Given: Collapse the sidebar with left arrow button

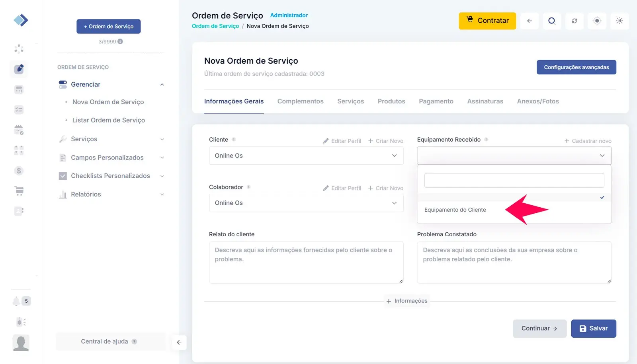Looking at the screenshot, I should 179,342.
